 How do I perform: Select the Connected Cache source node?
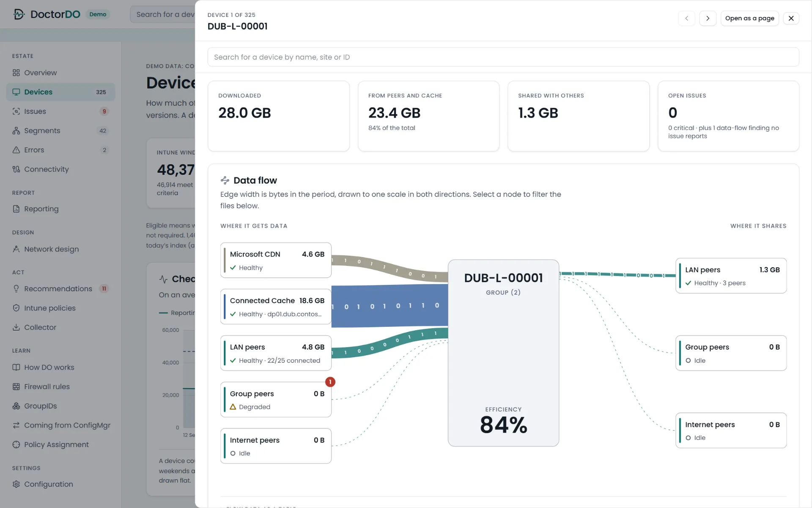tap(276, 306)
